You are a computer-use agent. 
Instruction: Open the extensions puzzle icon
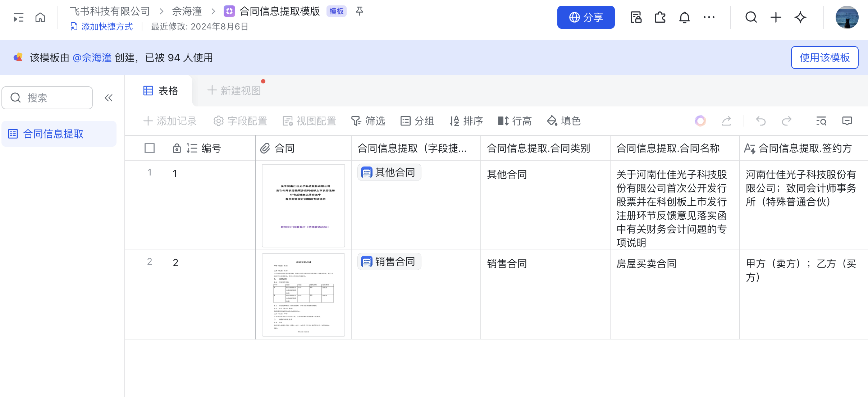coord(660,17)
